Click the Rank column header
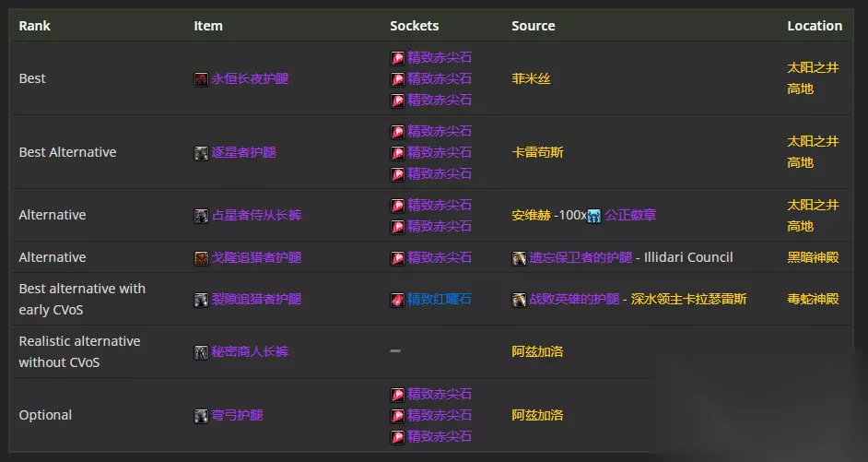The image size is (868, 462). tap(35, 26)
